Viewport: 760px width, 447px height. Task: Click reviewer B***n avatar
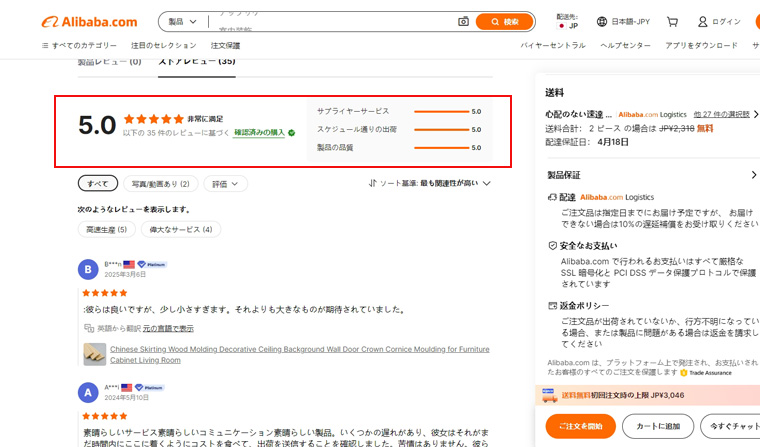click(x=88, y=269)
